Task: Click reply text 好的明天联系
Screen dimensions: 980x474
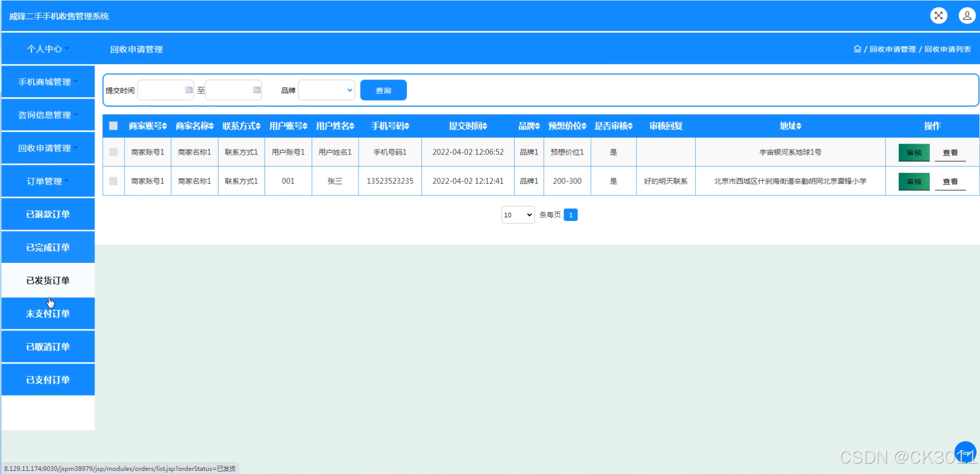Action: click(666, 181)
